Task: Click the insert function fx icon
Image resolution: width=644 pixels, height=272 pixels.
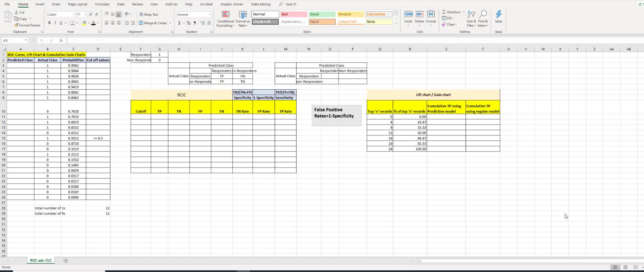Action: [61, 40]
